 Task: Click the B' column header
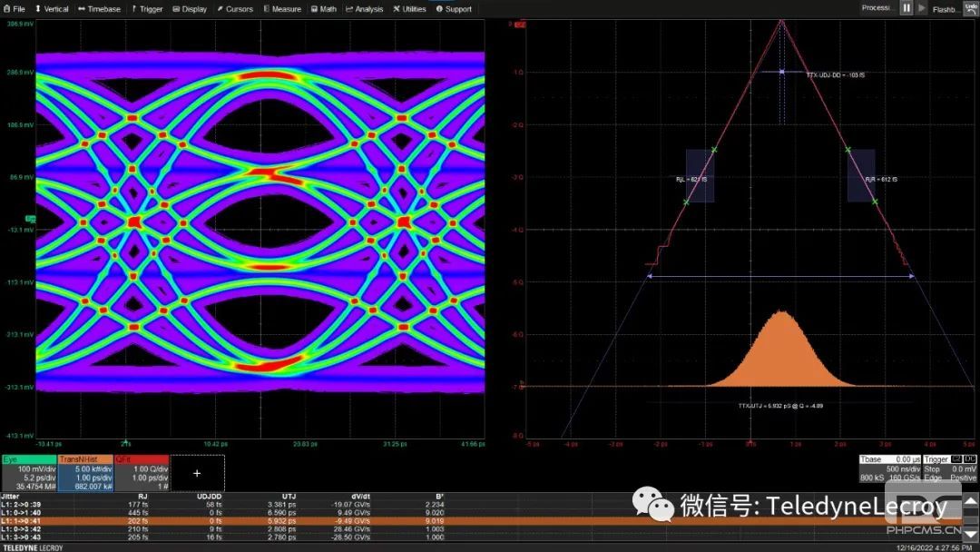coord(440,497)
